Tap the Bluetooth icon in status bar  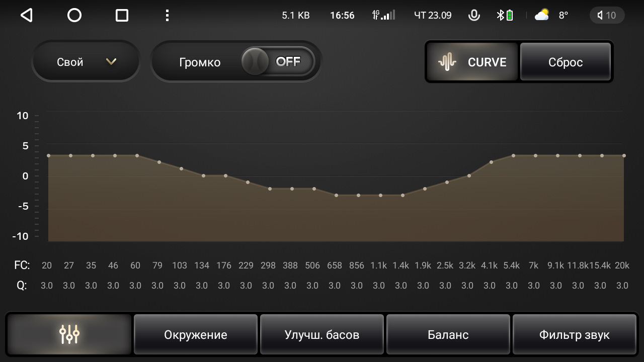tap(501, 16)
